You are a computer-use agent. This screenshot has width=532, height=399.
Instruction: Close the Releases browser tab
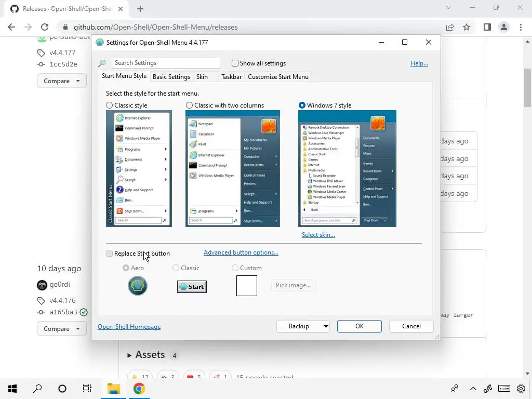[121, 9]
